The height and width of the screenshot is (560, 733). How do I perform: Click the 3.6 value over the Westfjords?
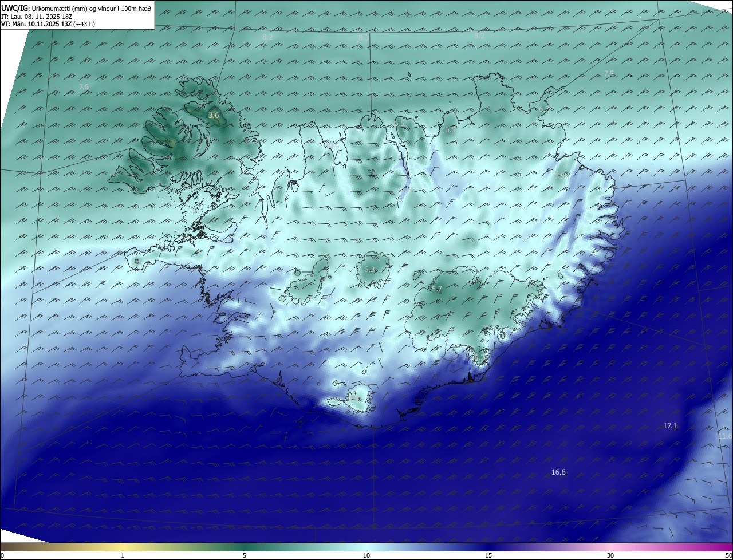pos(214,116)
